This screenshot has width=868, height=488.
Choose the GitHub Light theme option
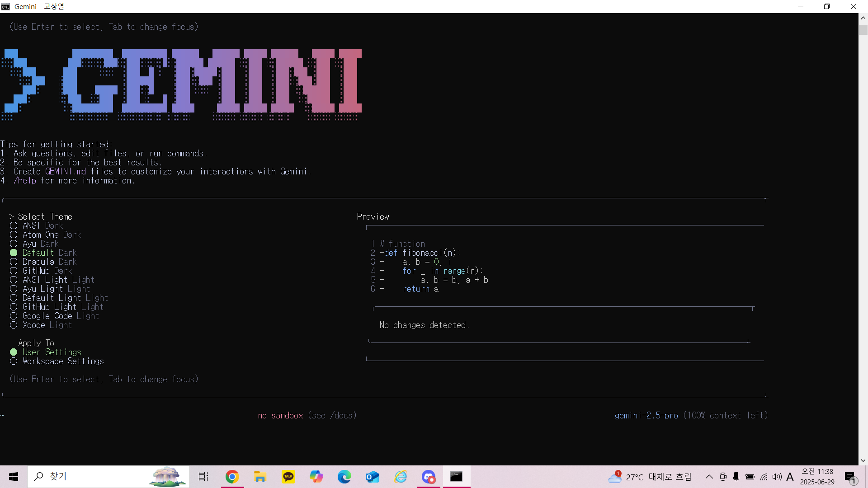(x=14, y=307)
